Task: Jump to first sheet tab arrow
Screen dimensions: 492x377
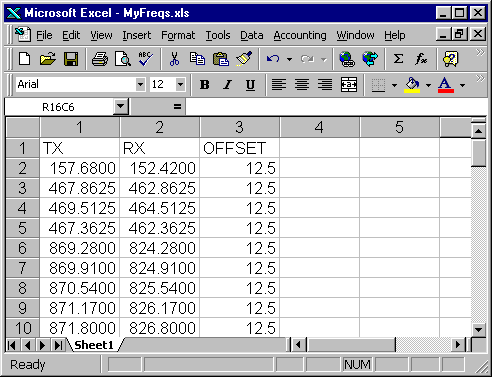Action: (x=12, y=345)
